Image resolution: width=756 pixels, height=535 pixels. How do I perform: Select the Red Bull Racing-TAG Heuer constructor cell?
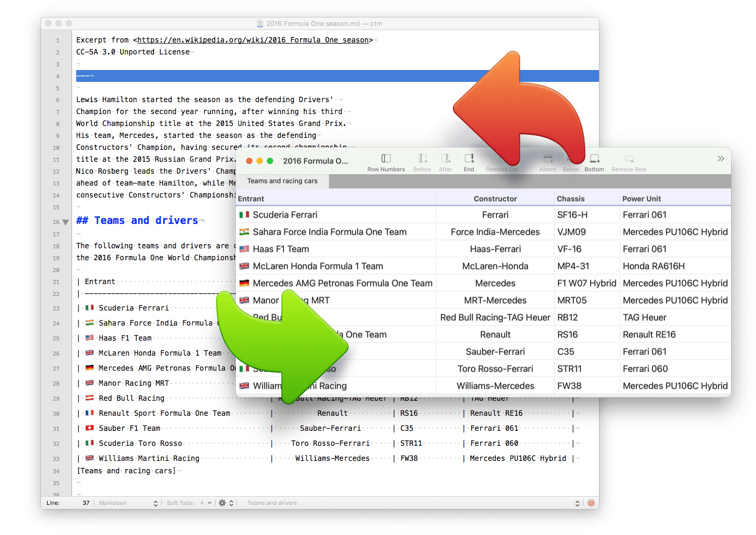point(495,317)
